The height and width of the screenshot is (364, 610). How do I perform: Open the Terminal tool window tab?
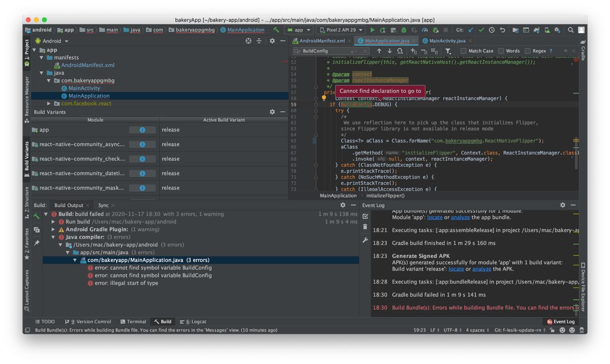pyautogui.click(x=133, y=322)
